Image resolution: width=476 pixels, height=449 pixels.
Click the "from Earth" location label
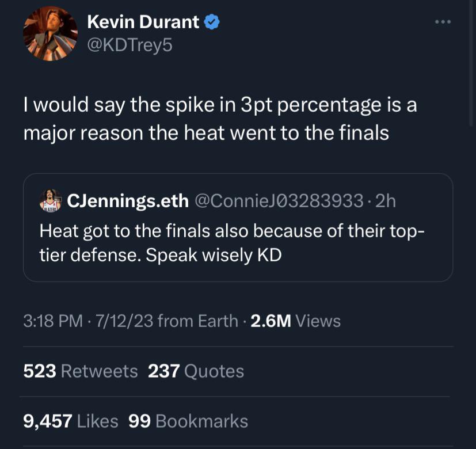click(x=197, y=321)
